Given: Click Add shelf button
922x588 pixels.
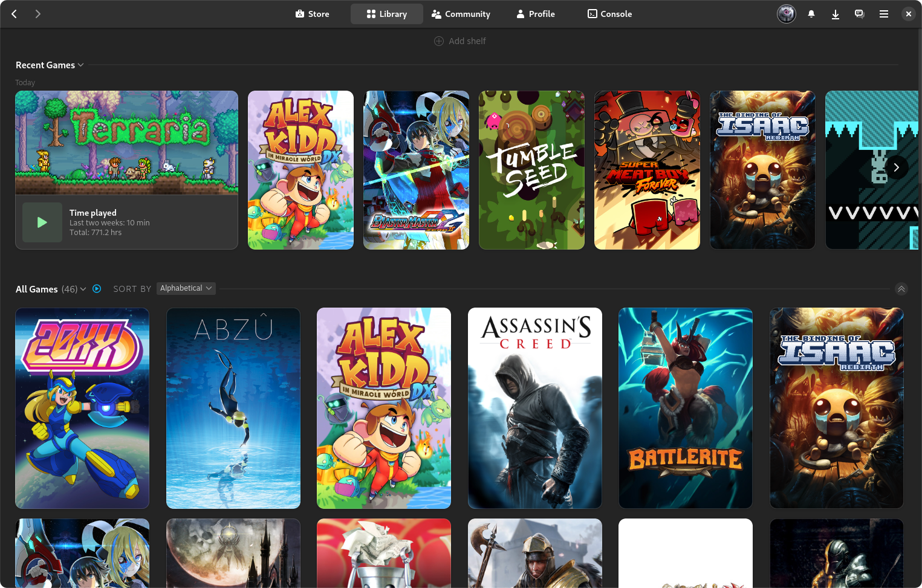Looking at the screenshot, I should [460, 41].
